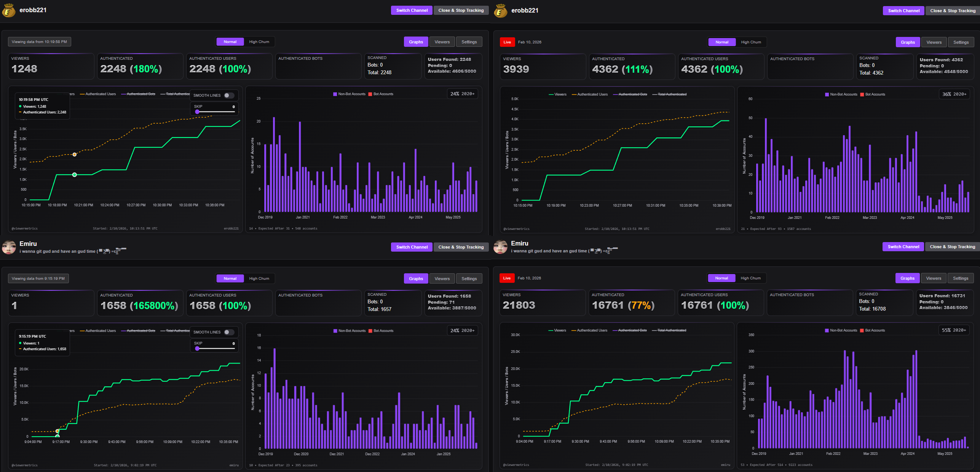
Task: Click Switch Channel beside live Emiru header
Action: click(x=903, y=247)
